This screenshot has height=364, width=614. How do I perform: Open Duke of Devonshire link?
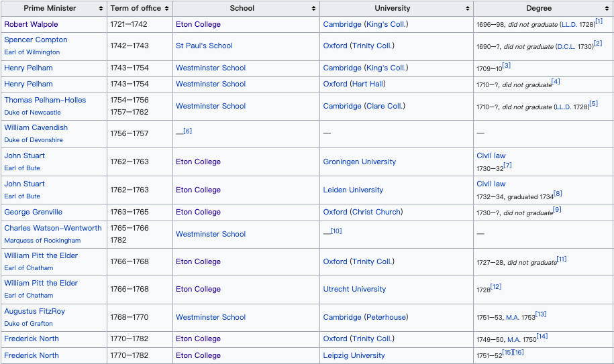click(x=34, y=139)
